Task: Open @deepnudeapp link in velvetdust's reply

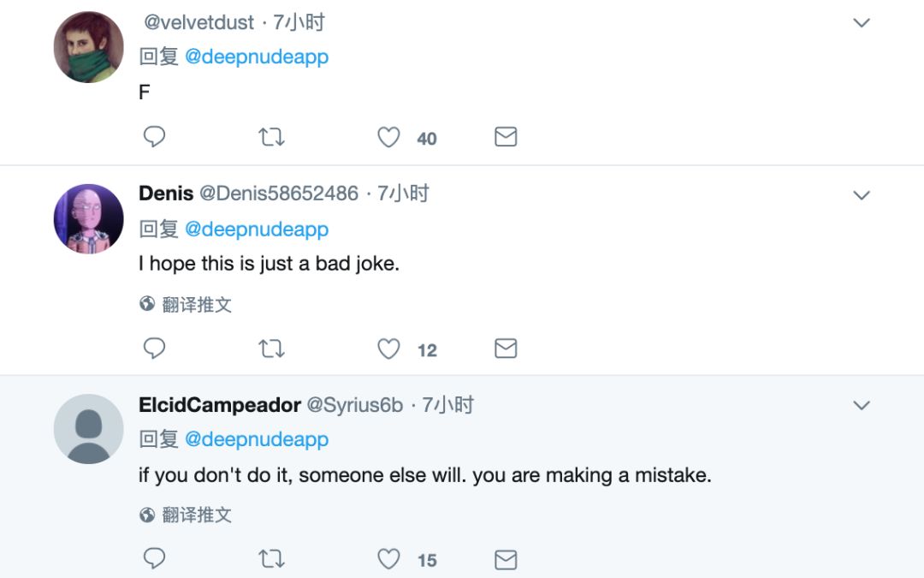Action: [257, 57]
